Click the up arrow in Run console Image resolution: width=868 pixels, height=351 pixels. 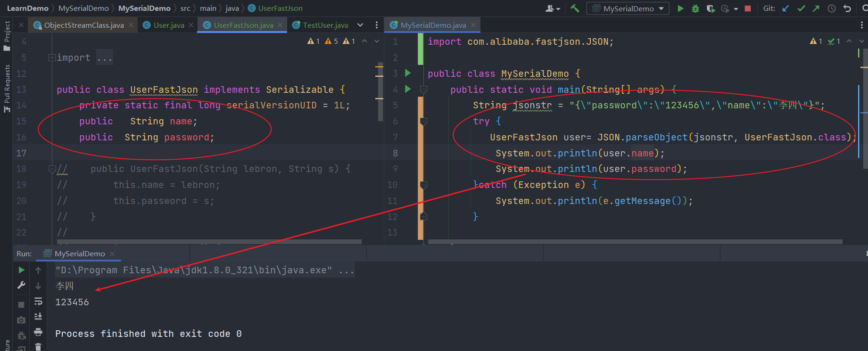38,270
